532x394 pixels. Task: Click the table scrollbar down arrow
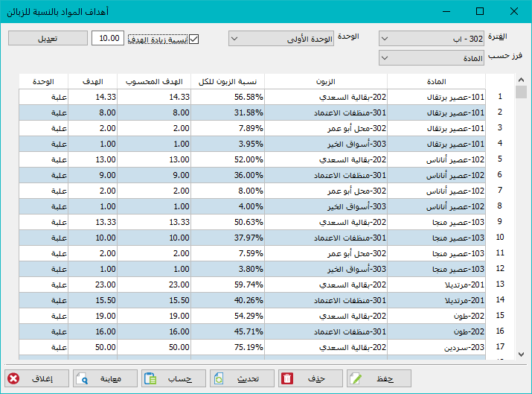pyautogui.click(x=521, y=355)
